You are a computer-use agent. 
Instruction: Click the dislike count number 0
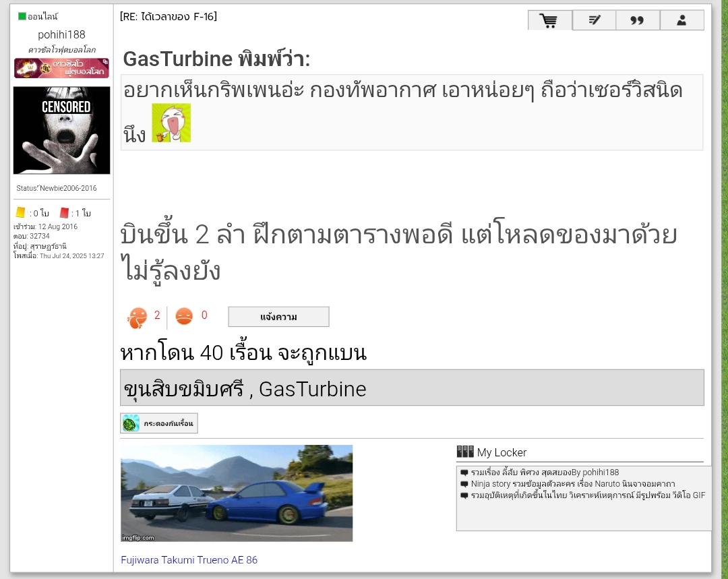point(204,315)
